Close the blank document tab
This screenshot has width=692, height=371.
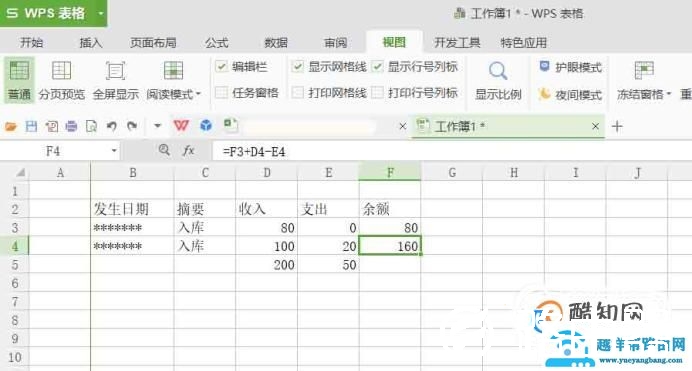point(402,126)
